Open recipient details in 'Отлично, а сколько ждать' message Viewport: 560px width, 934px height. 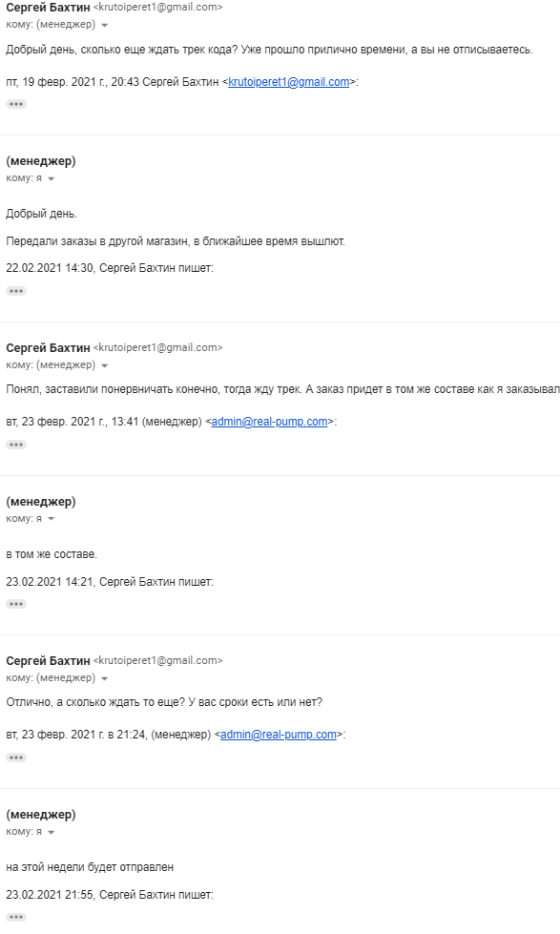point(105,678)
